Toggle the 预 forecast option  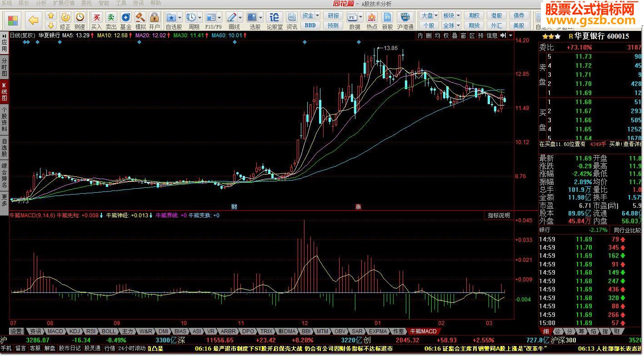[x=481, y=35]
